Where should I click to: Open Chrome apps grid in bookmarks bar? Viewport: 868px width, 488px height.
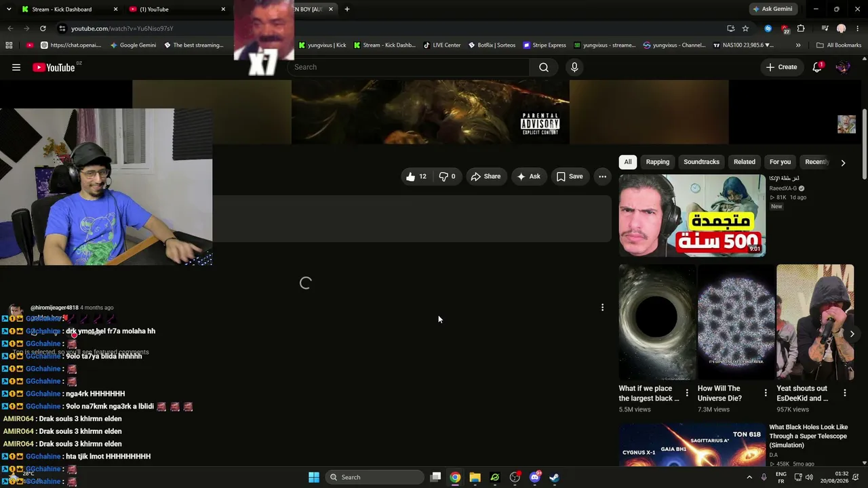pyautogui.click(x=9, y=45)
